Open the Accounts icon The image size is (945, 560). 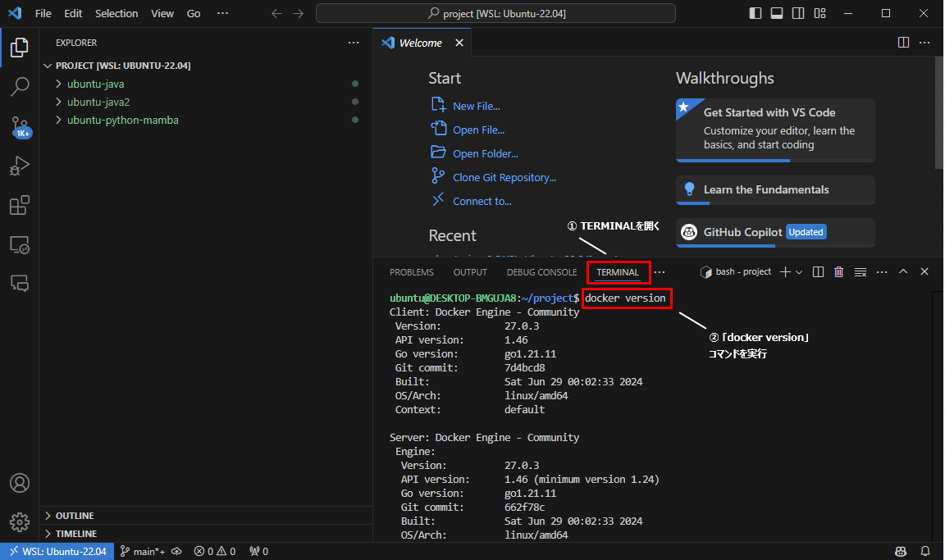pos(20,483)
